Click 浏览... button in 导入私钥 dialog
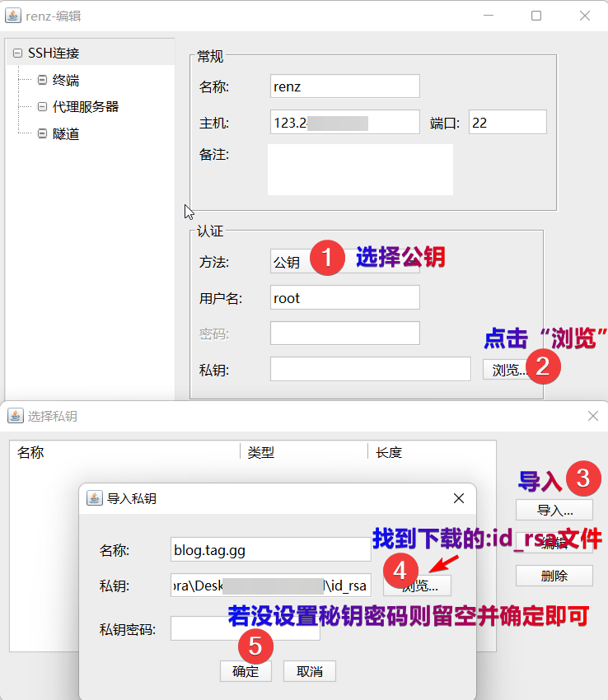This screenshot has height=700, width=608. [417, 586]
